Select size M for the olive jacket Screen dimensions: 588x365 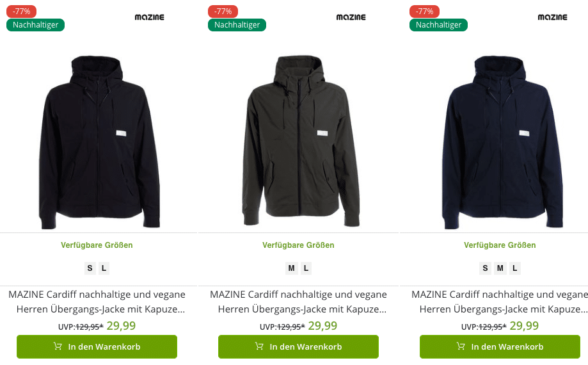coord(291,268)
